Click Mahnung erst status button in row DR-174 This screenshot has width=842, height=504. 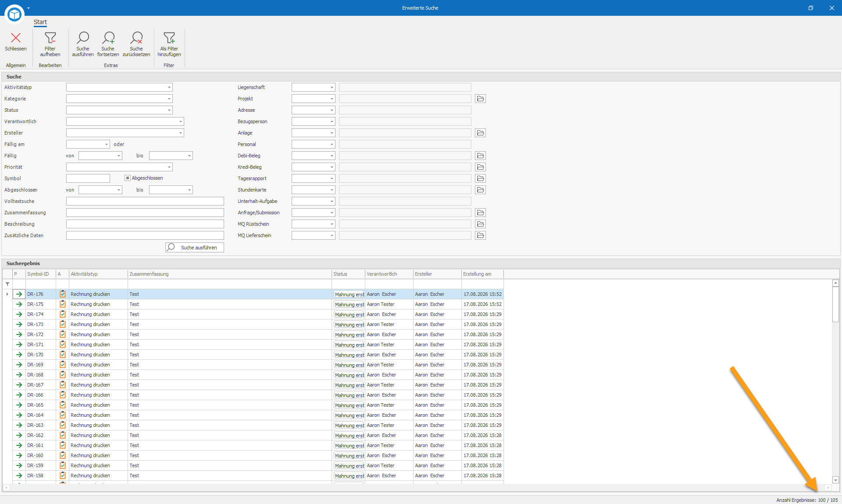coord(349,315)
